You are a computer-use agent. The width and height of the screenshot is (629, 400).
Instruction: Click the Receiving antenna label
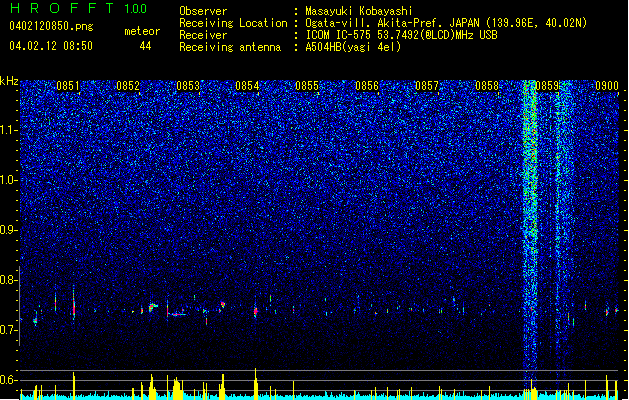pyautogui.click(x=230, y=47)
